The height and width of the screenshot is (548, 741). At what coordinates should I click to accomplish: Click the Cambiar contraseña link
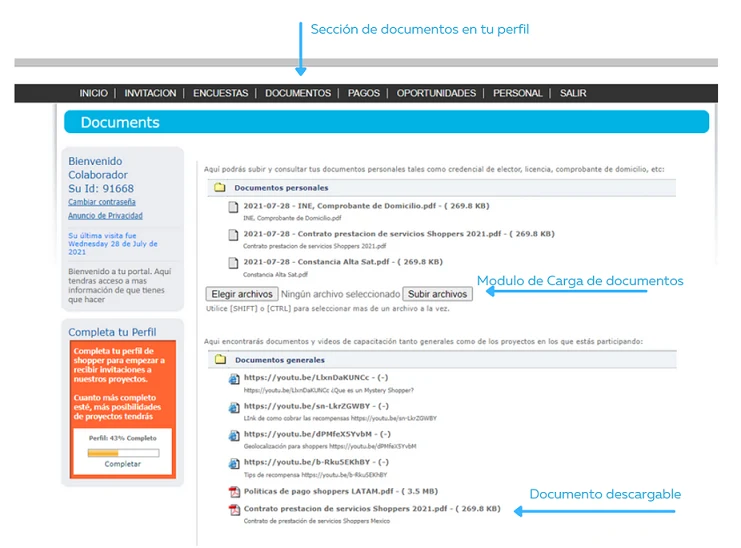[102, 202]
